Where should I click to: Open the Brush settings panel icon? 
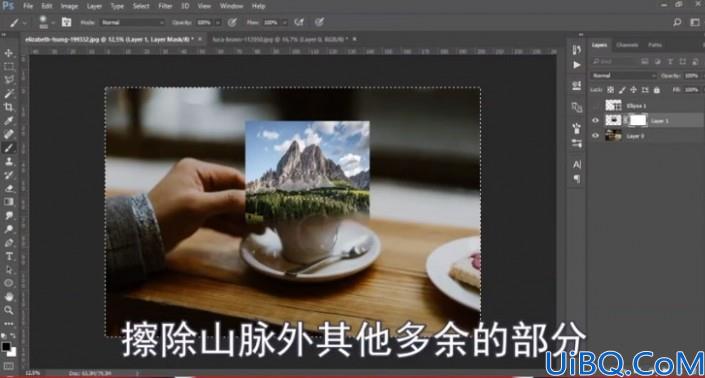[x=577, y=129]
